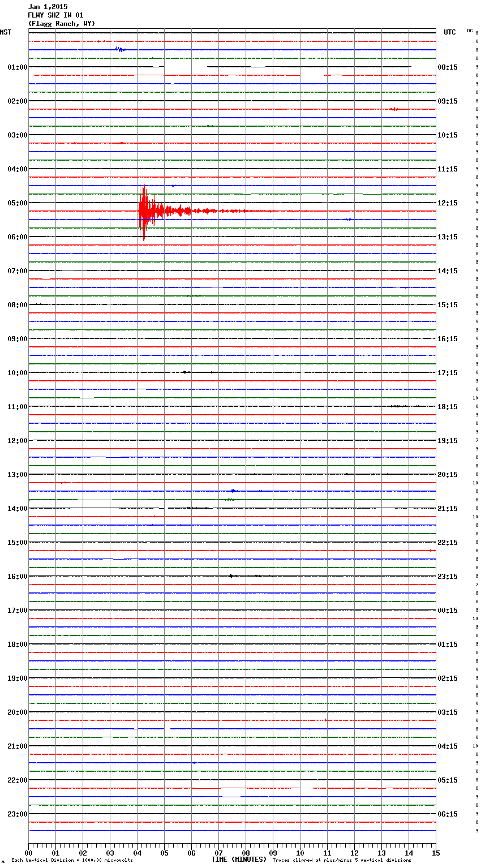The width and height of the screenshot is (481, 868).
Task: Select the 10:15 UTC row label
Action: coord(448,135)
